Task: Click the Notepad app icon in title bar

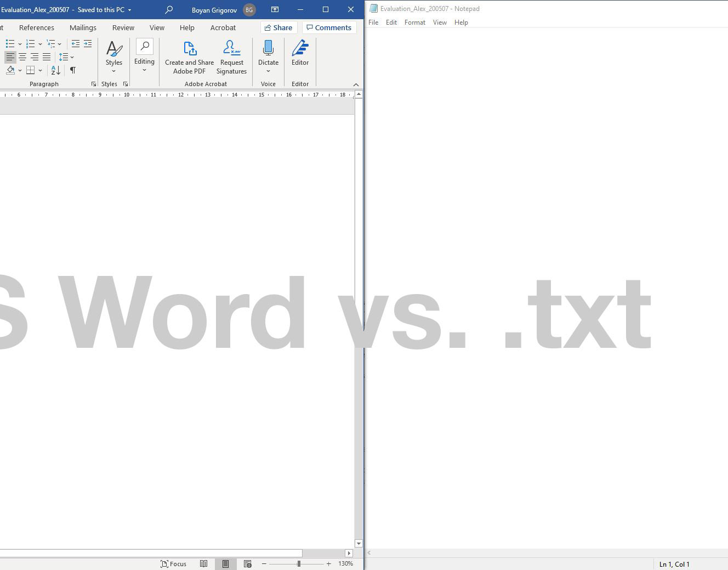Action: point(373,8)
